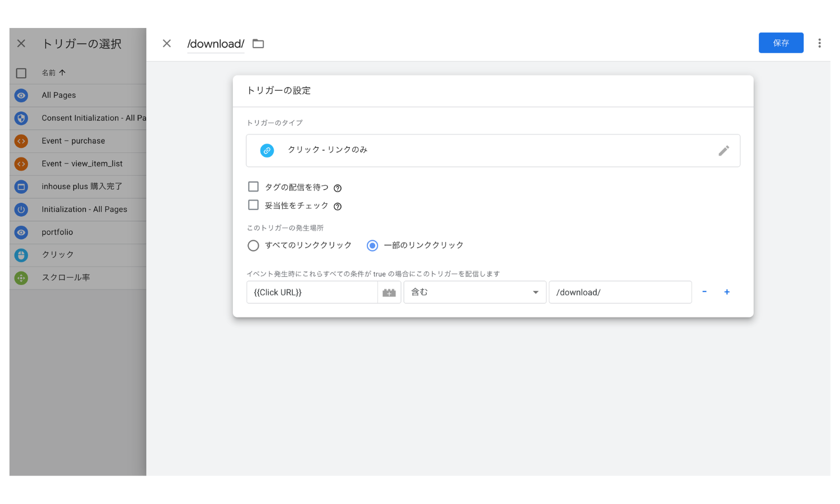Remove condition with minus button
Viewport: 840px width, 504px height.
(x=704, y=292)
